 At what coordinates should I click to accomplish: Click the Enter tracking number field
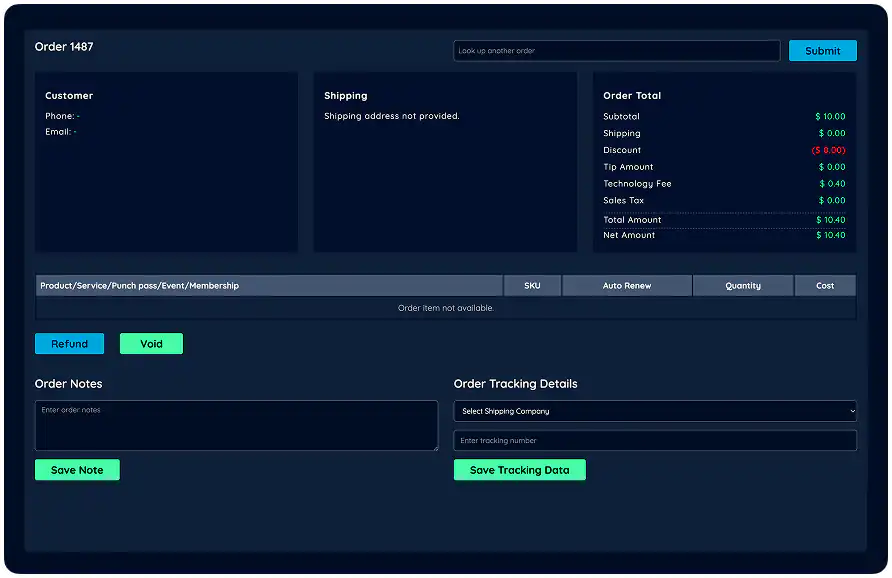tap(655, 440)
